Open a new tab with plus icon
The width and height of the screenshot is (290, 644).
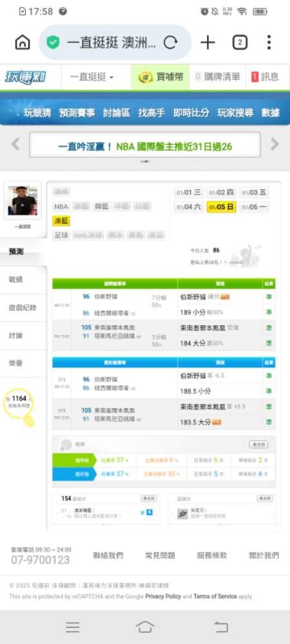coord(208,43)
